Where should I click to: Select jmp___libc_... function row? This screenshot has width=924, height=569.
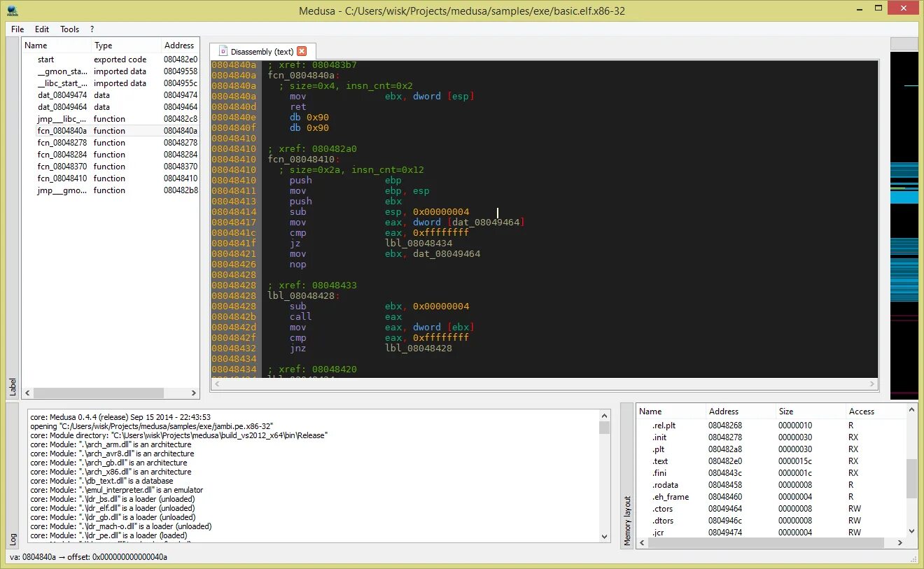pos(111,119)
